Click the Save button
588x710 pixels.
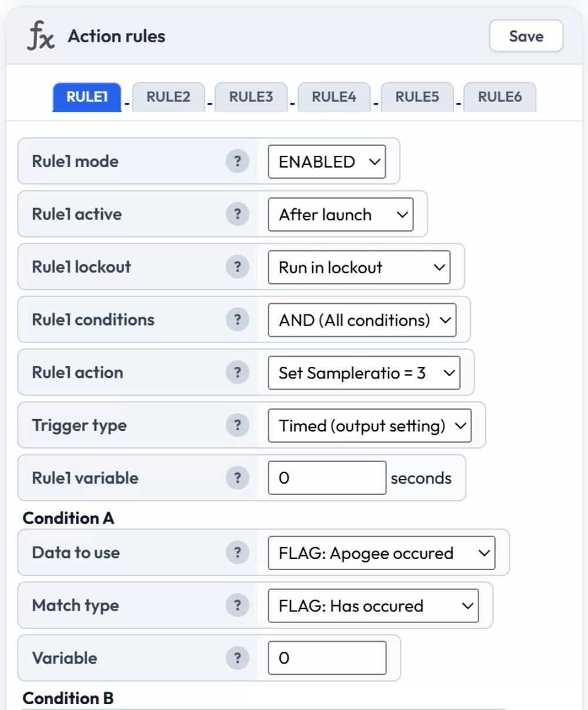coord(526,36)
